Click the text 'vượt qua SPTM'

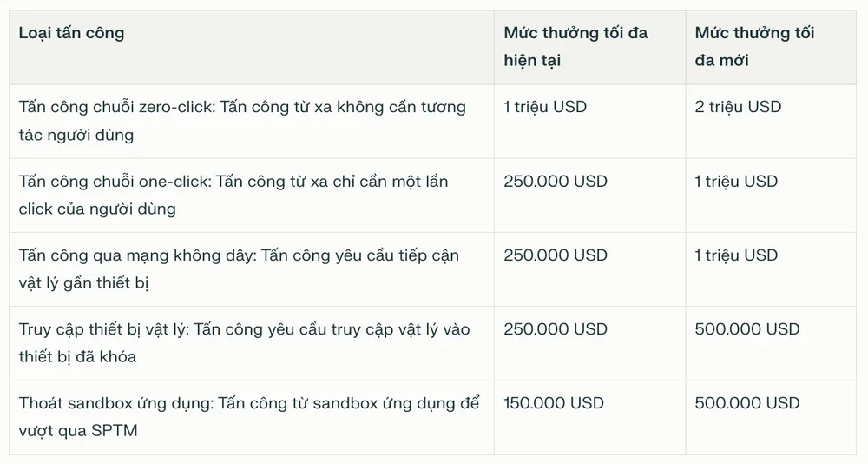(77, 430)
